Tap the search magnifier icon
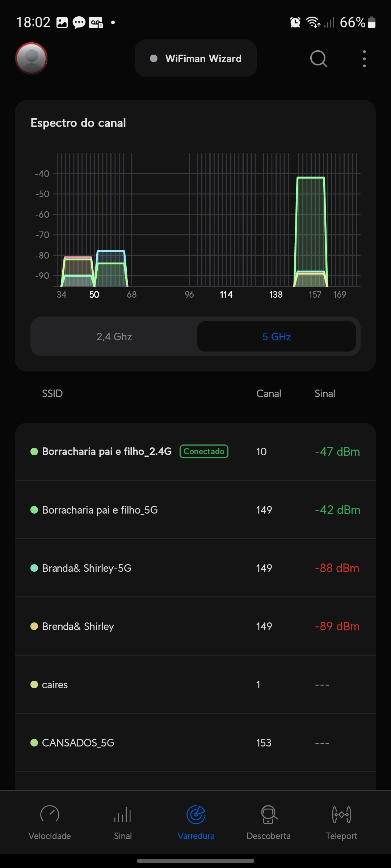391x868 pixels. (318, 59)
